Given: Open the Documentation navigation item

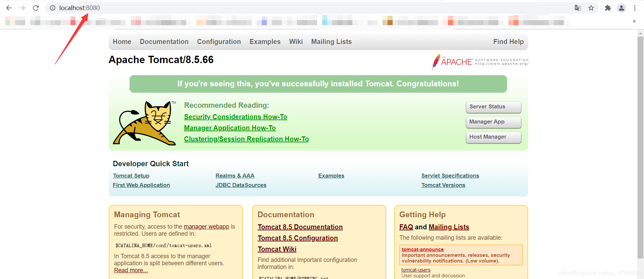Looking at the screenshot, I should (164, 42).
